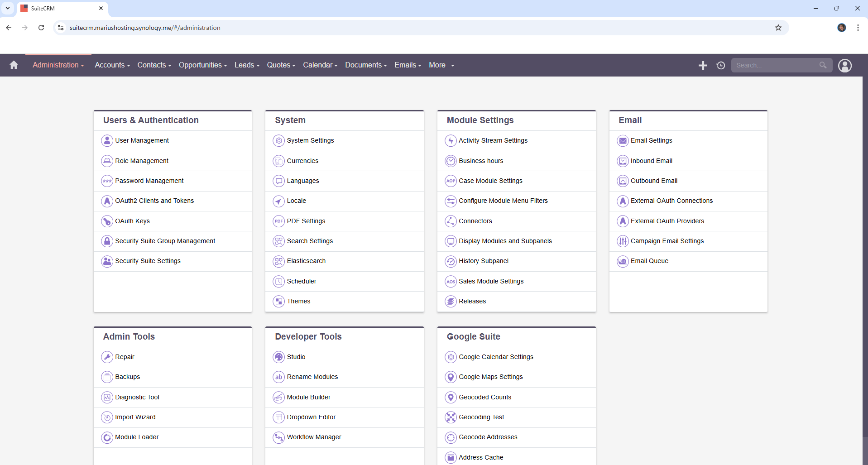This screenshot has height=465, width=868.
Task: Open Display Modules and Subpanels link
Action: pyautogui.click(x=505, y=241)
